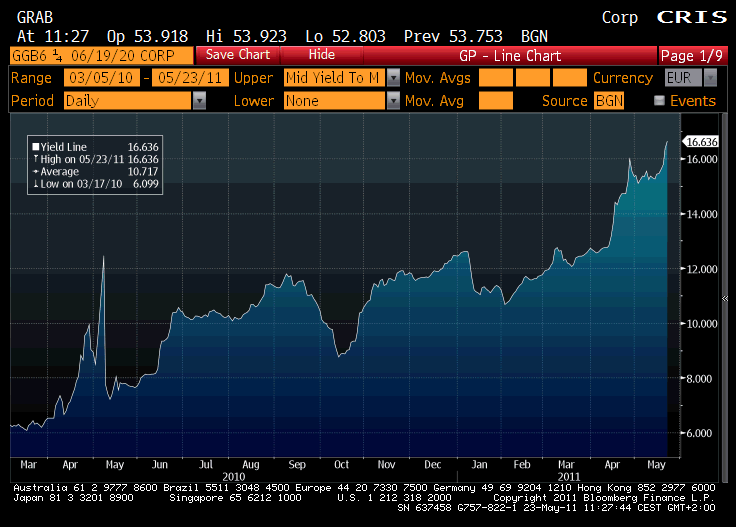The width and height of the screenshot is (736, 527).
Task: Click the 16.636 current value tag on the axis
Action: pyautogui.click(x=700, y=142)
